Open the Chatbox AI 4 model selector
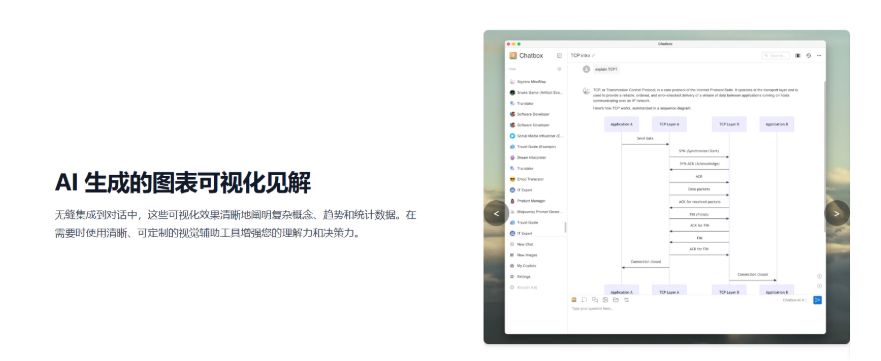Screen dimensions: 881x361 794,300
